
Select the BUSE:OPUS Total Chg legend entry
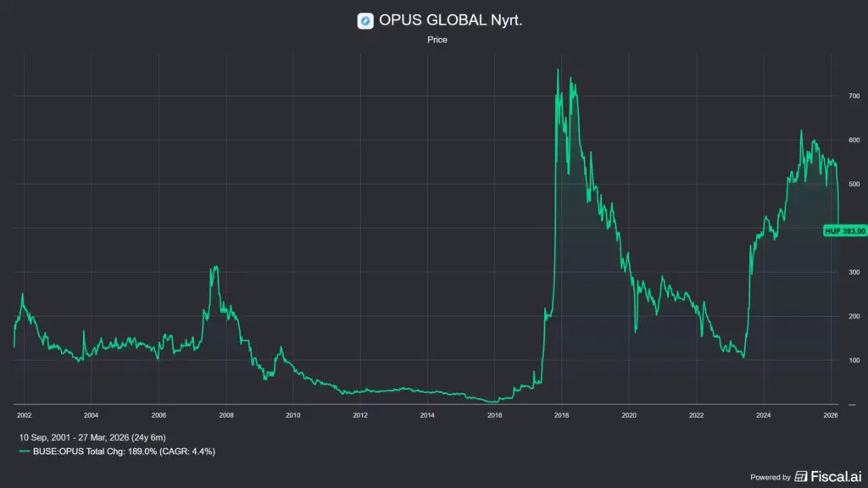pos(117,452)
